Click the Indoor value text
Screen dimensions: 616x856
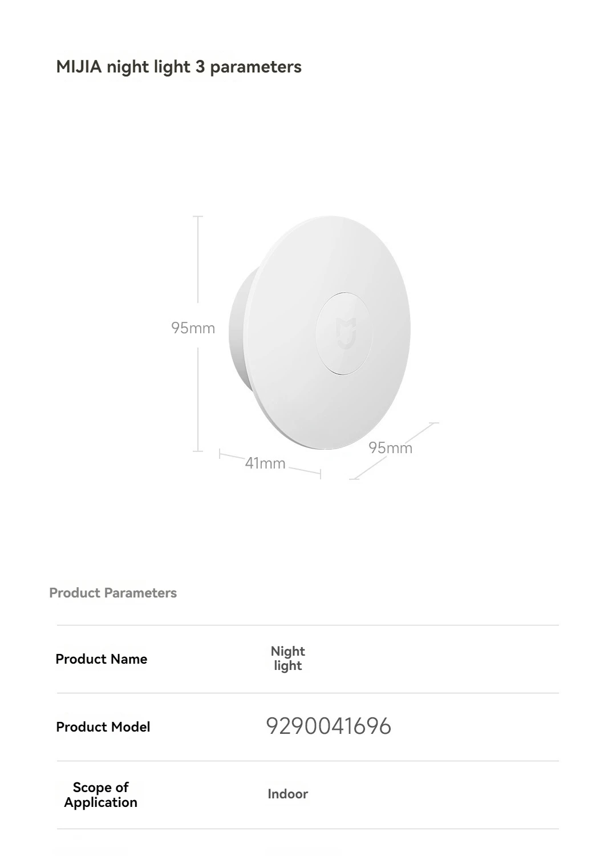[287, 794]
